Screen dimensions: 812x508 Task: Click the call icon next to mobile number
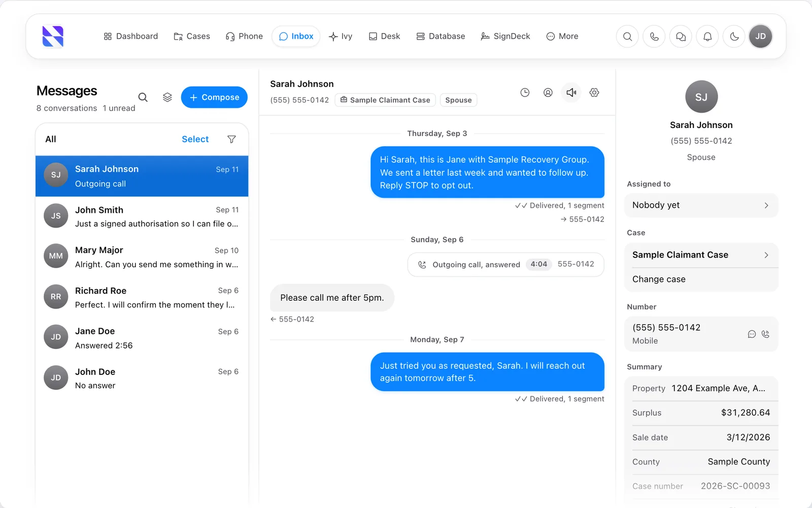766,334
